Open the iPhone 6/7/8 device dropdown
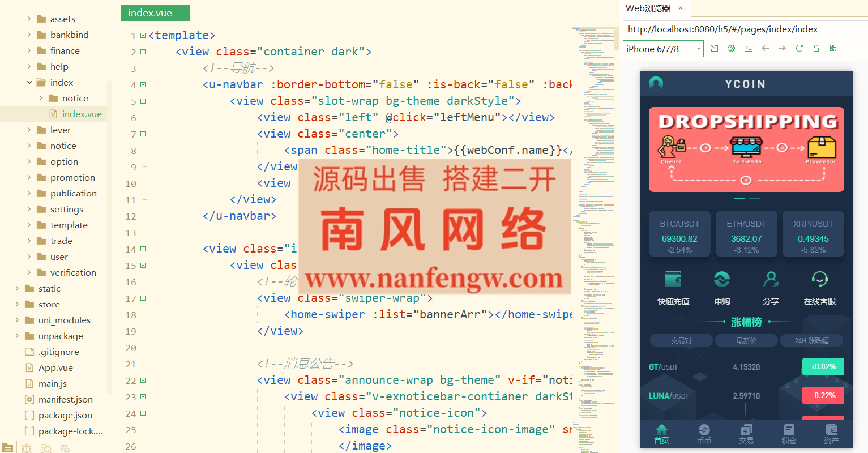 [x=663, y=49]
